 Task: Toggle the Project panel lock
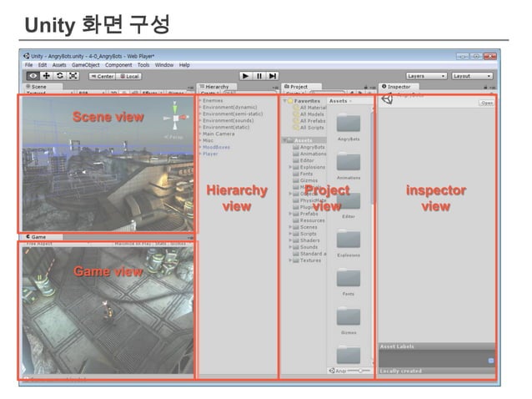366,88
